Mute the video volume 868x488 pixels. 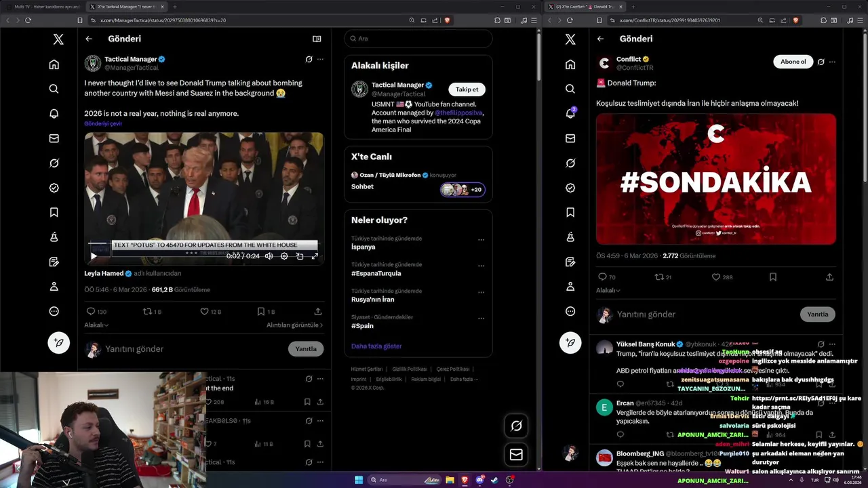coord(269,256)
